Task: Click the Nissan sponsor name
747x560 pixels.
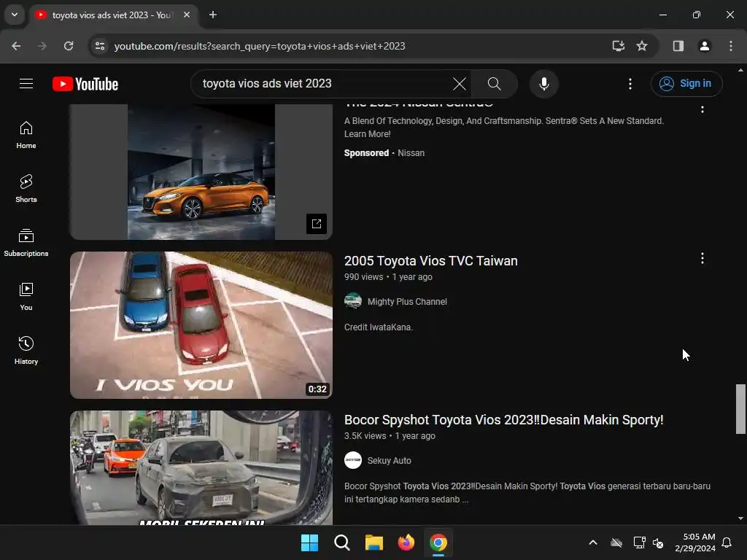Action: 411,153
